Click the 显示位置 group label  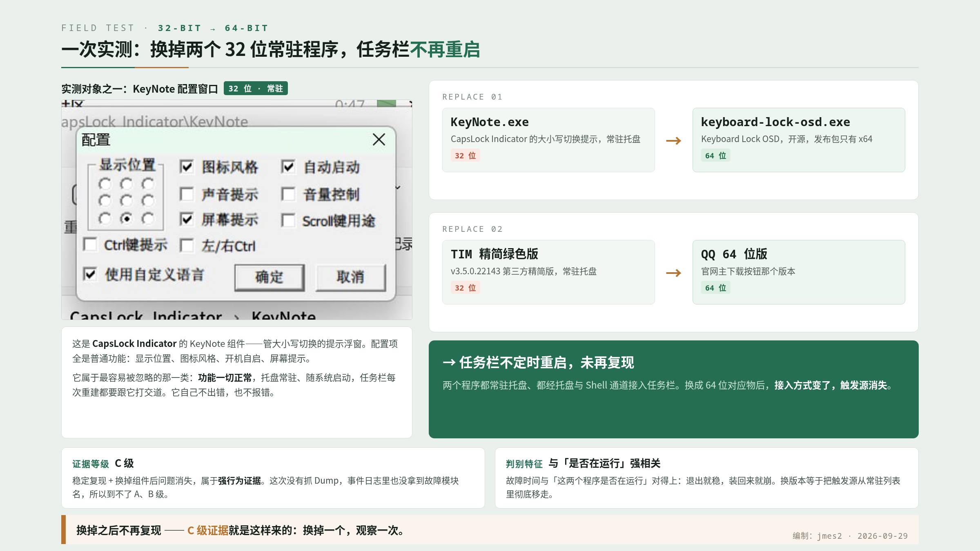127,165
